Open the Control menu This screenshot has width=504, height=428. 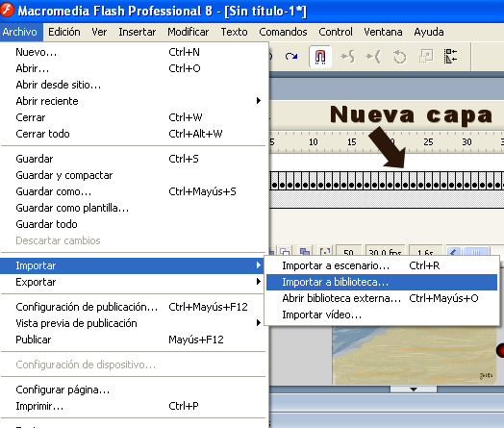[x=336, y=32]
